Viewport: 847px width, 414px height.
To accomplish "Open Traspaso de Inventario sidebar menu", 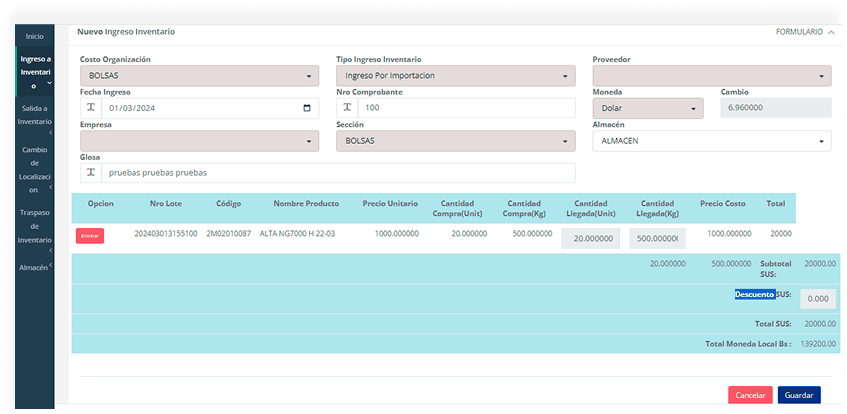I will (x=35, y=226).
